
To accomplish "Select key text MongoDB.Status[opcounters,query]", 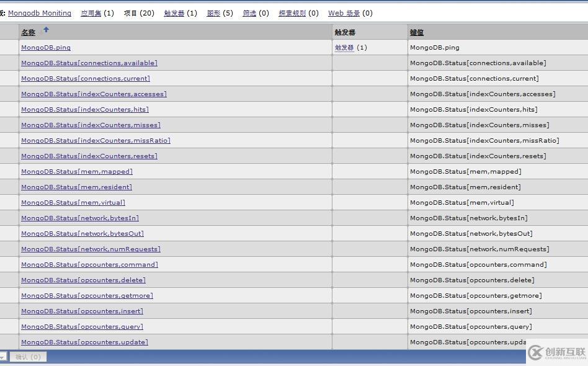I will click(471, 327).
